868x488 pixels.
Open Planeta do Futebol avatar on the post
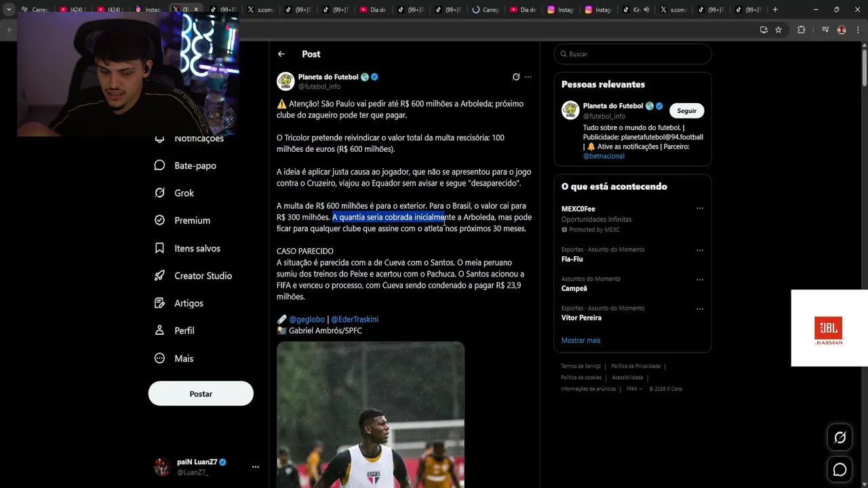tap(285, 81)
